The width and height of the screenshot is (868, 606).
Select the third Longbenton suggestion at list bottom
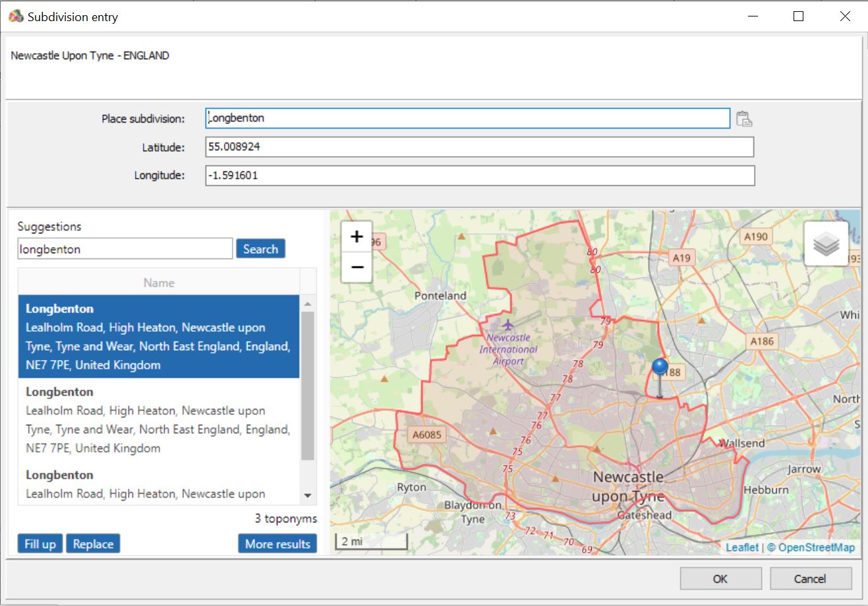159,484
